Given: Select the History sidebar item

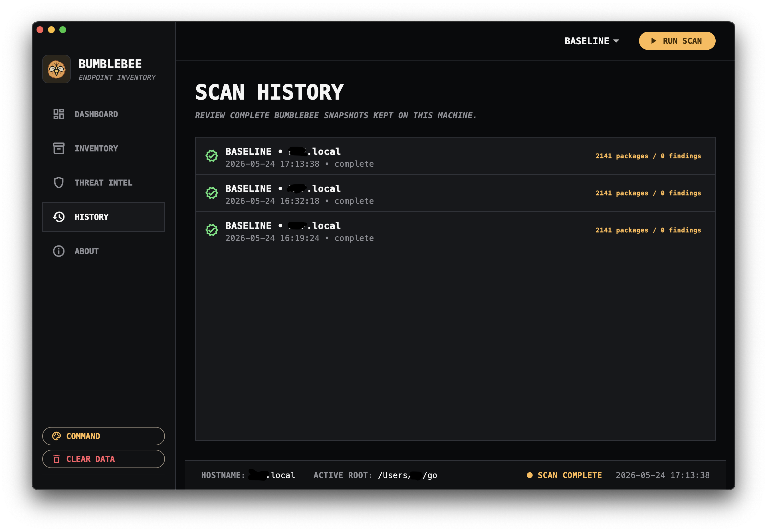Looking at the screenshot, I should click(x=104, y=217).
